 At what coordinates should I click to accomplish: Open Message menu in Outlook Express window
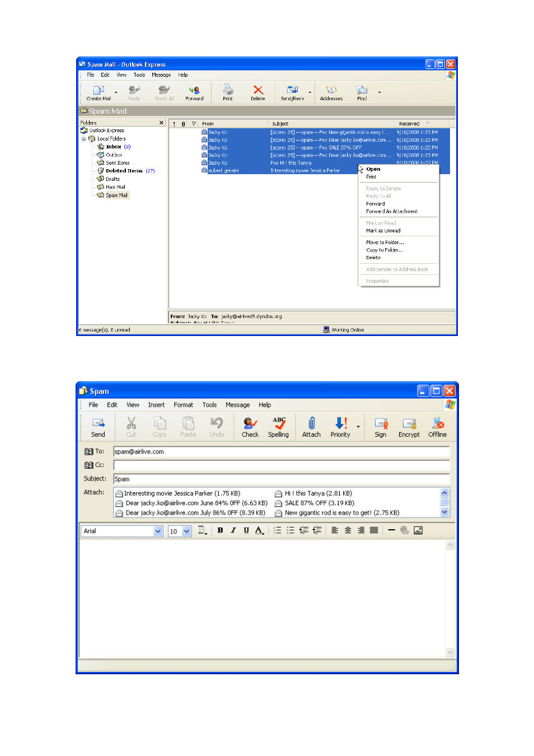point(161,75)
